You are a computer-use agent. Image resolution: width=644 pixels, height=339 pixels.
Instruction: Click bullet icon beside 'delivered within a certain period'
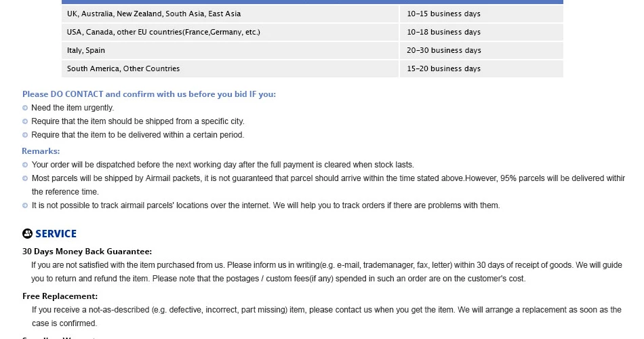coord(25,135)
